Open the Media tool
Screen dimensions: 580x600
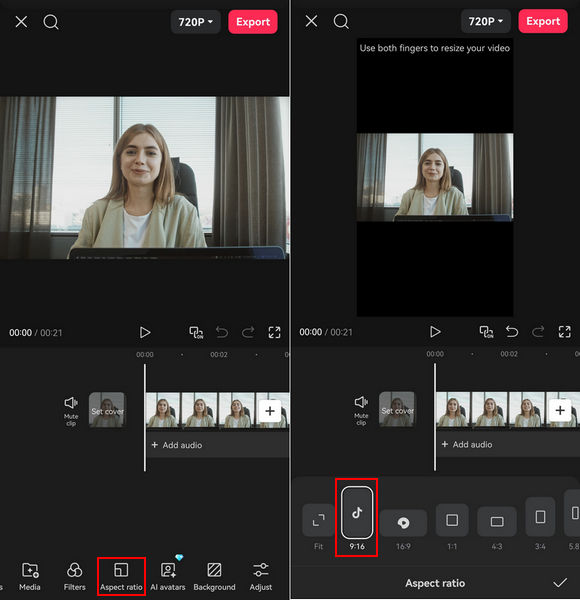30,576
